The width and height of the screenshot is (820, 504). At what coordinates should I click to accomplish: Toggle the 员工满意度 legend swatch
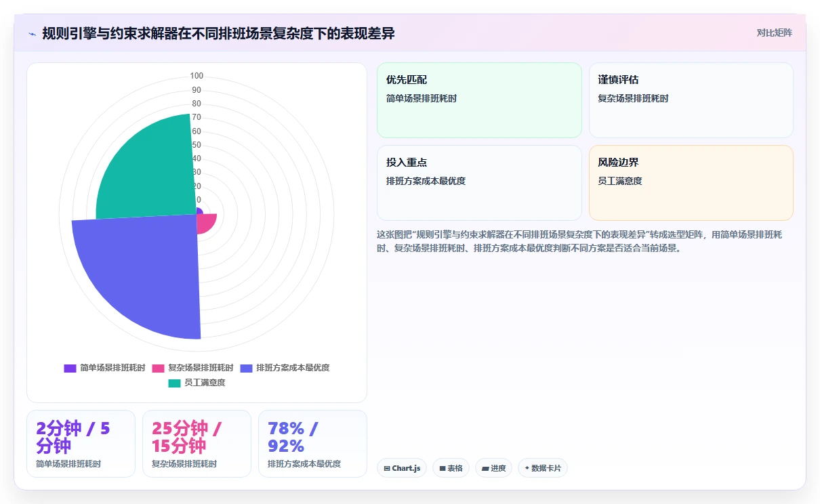coord(175,383)
